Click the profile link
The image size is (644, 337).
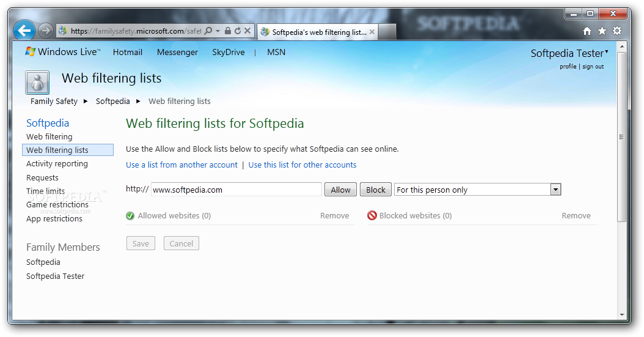click(568, 67)
